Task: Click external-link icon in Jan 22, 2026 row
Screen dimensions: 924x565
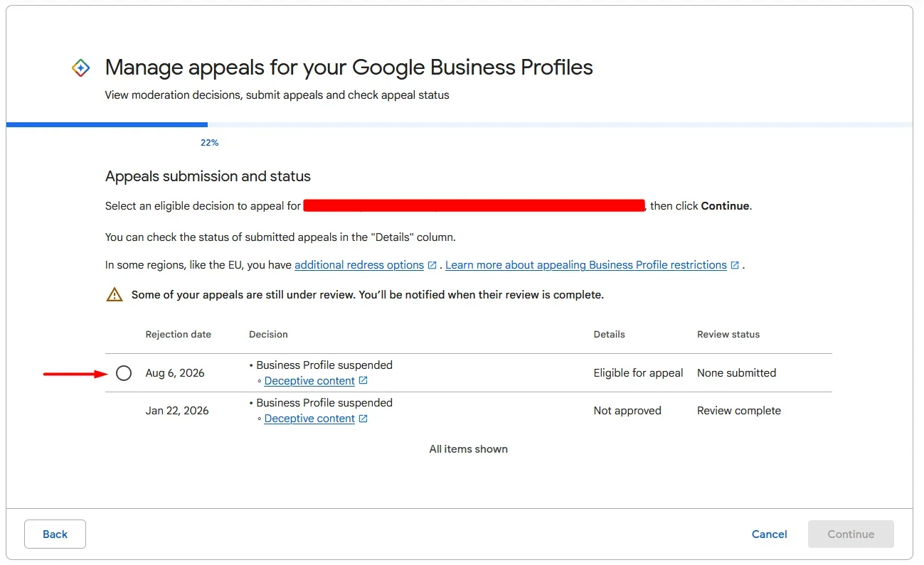Action: tap(363, 419)
